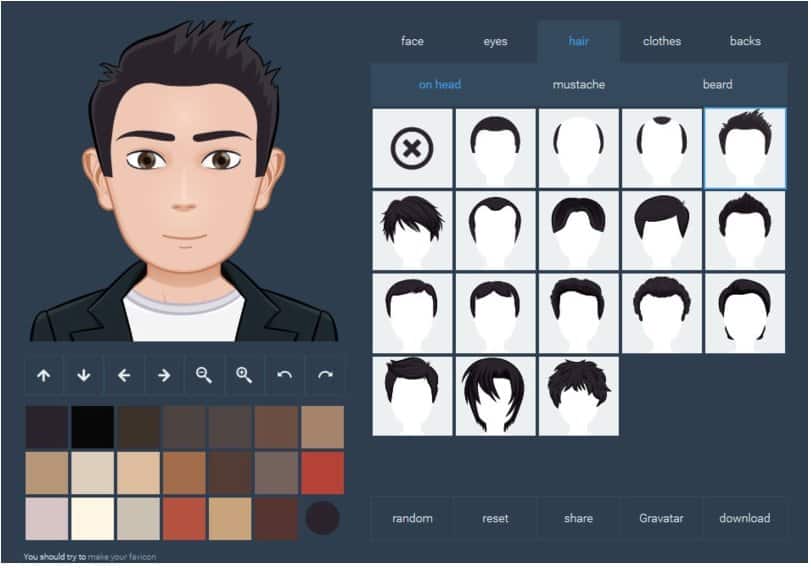Zoom out using the minus magnifier

204,376
